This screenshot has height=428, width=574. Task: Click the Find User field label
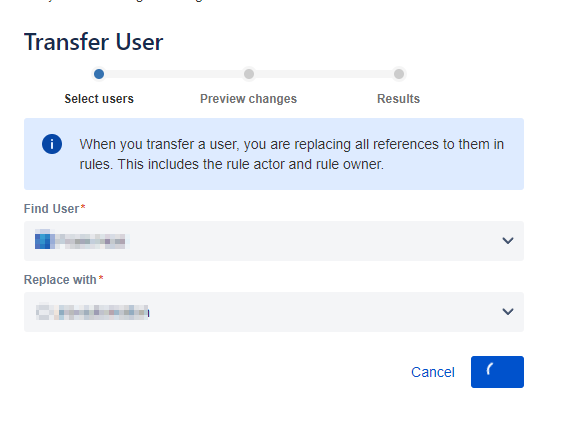(55, 209)
